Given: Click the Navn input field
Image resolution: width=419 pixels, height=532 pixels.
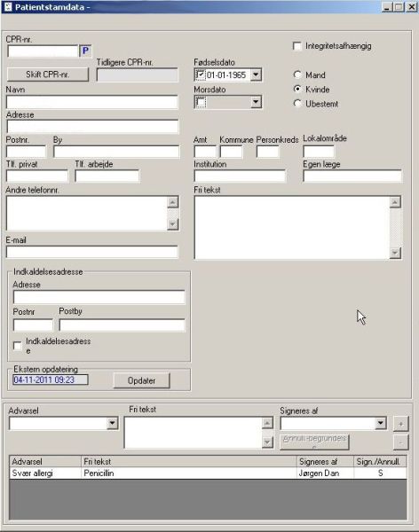Looking at the screenshot, I should point(92,102).
